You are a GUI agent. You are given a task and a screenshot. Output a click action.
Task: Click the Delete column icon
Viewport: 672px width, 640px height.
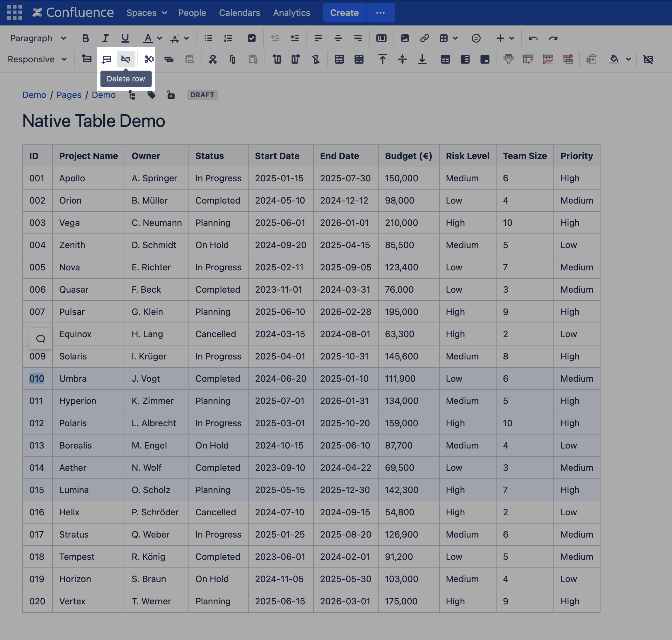(316, 59)
